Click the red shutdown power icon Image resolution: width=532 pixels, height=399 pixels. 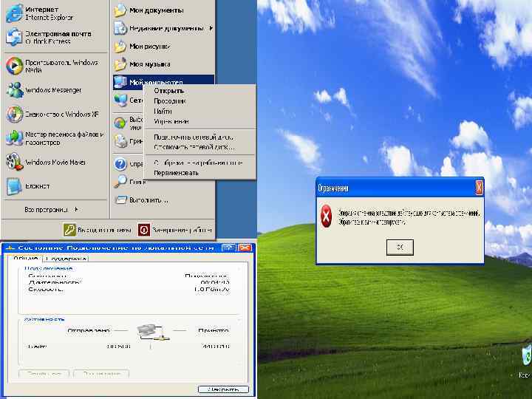tap(144, 230)
